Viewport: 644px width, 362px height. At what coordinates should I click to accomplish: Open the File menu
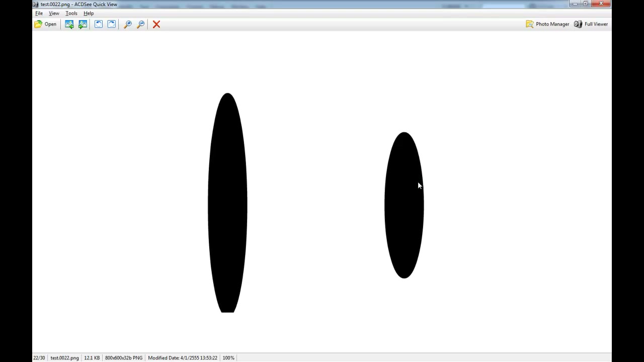(39, 13)
